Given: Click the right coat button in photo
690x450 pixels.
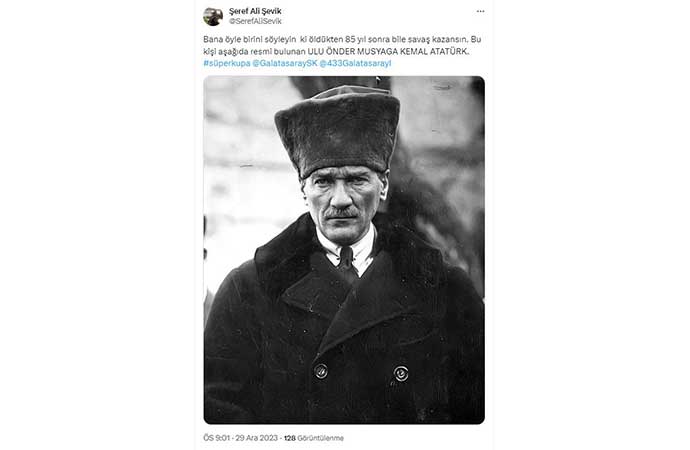Looking at the screenshot, I should (x=401, y=373).
